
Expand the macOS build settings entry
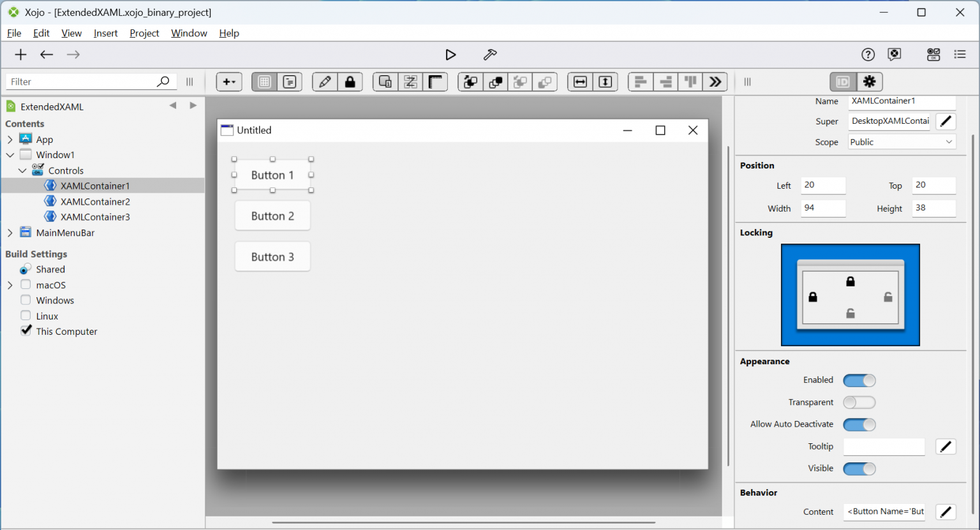[x=10, y=284]
